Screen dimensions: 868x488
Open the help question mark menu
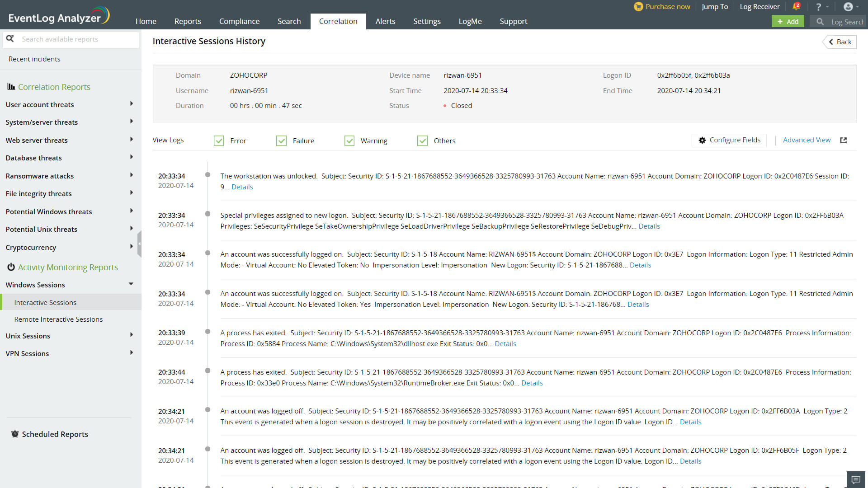click(x=819, y=7)
